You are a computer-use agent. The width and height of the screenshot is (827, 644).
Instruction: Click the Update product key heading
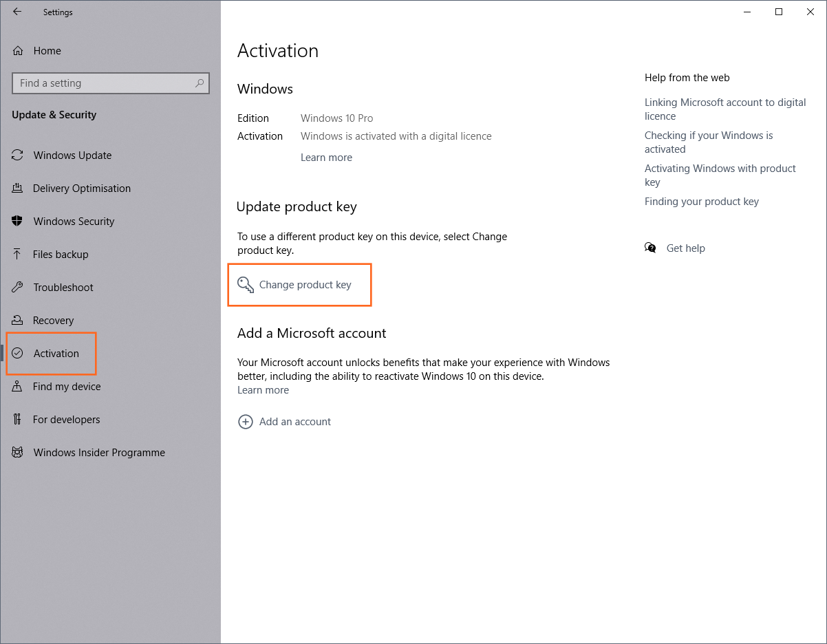[297, 207]
